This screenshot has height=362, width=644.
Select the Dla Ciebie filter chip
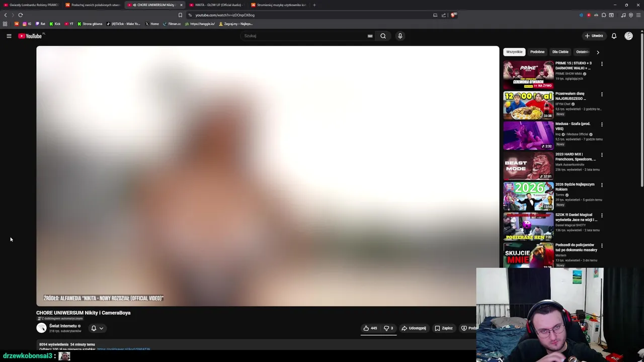click(560, 52)
